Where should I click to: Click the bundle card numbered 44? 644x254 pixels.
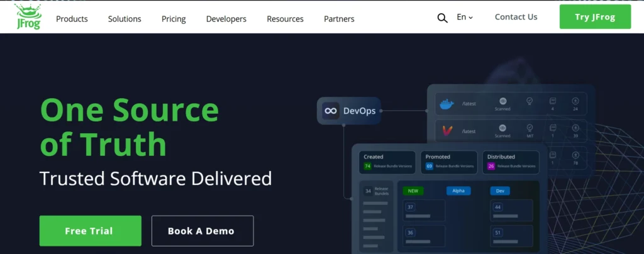511,211
